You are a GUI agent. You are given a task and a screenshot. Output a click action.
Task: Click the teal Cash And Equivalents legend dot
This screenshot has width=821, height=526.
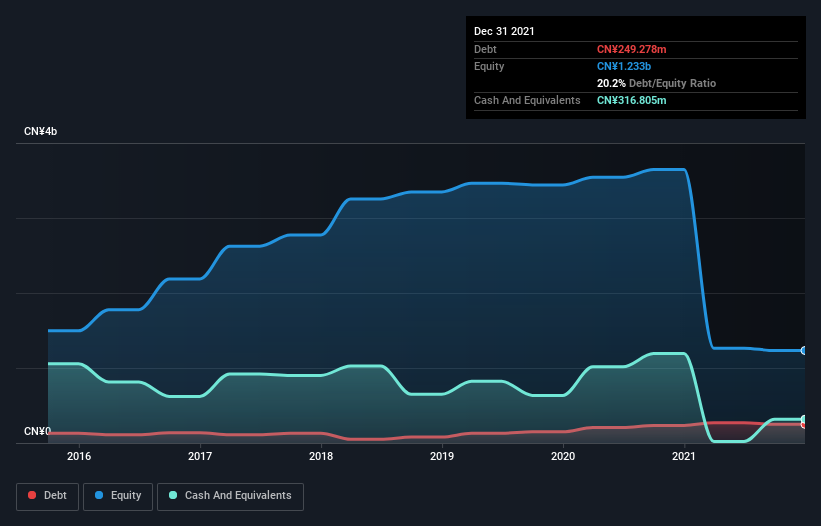(173, 495)
